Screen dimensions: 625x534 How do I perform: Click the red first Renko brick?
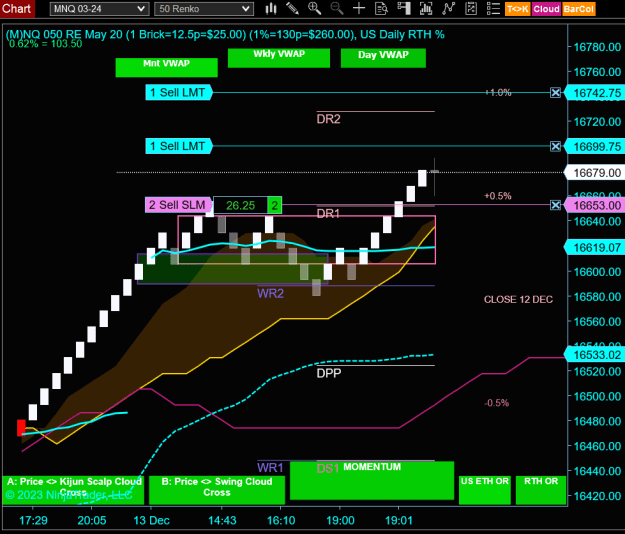21,428
